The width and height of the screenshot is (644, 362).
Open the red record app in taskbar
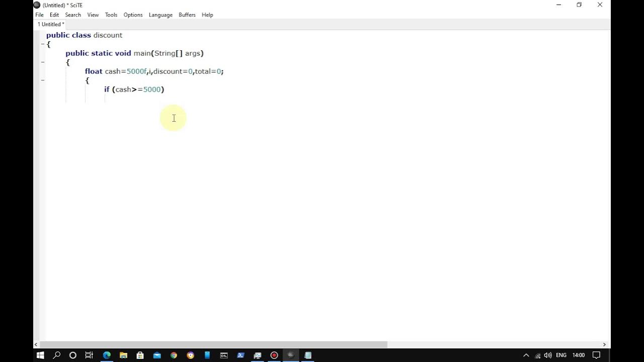(274, 355)
